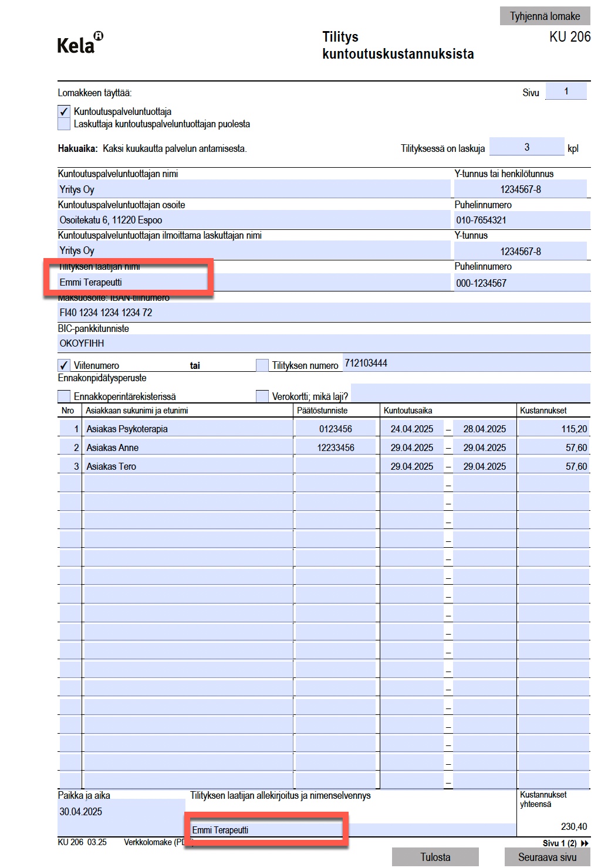Uncheck the Kuntoutuspalveluntuottaja checkbox
Viewport: 608px width, 868px height.
coord(64,111)
